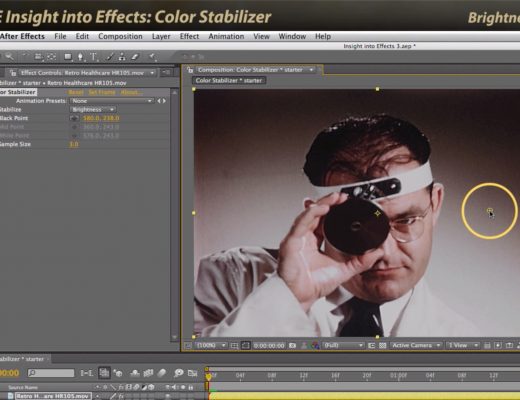Click the Draft 3D icon in timeline
This screenshot has width=520, height=400.
pyautogui.click(x=118, y=373)
